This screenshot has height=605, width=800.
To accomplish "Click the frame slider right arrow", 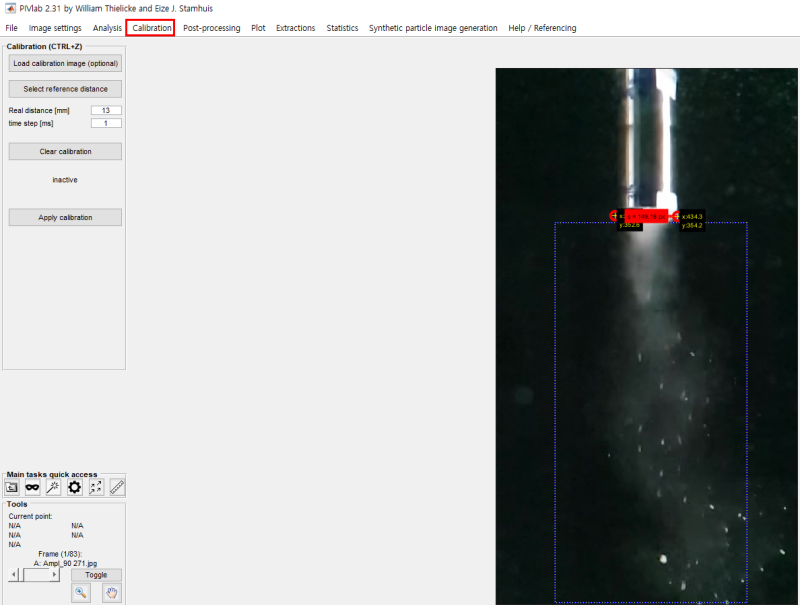I will point(54,575).
